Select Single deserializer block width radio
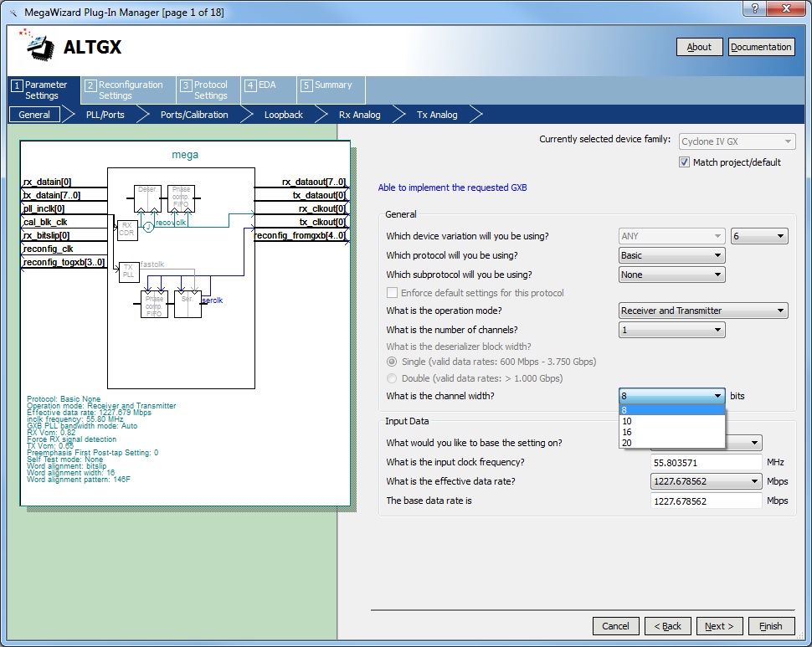The image size is (812, 647). (392, 362)
